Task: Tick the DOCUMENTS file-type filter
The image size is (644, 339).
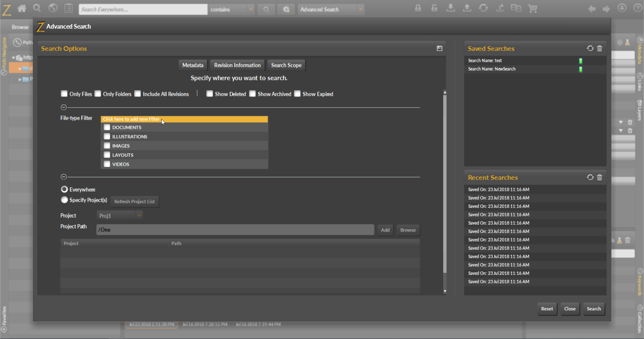Action: pyautogui.click(x=107, y=127)
